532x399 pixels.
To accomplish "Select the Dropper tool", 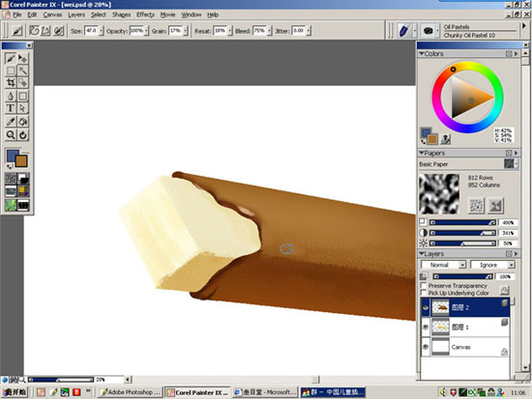I will point(11,122).
